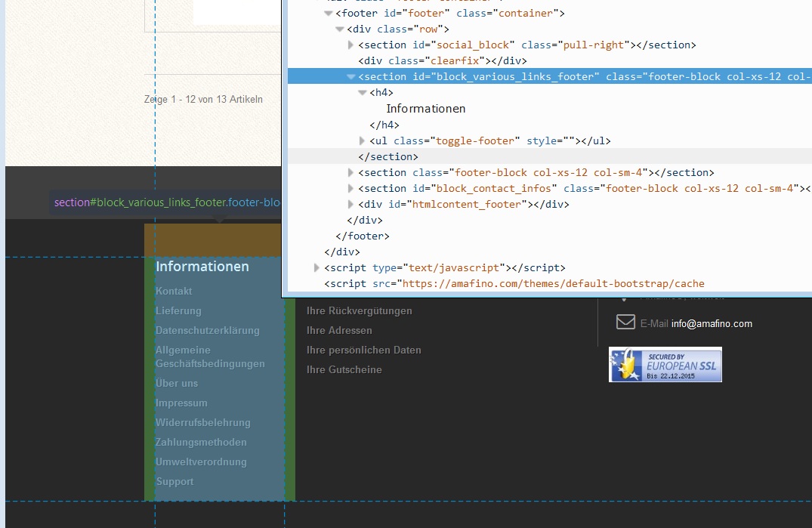
Task: Expand the social_block section node
Action: (x=350, y=45)
